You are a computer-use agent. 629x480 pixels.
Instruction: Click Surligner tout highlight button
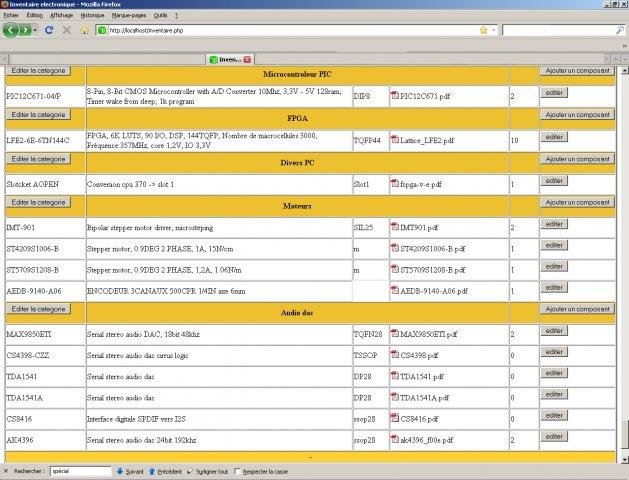pos(207,472)
